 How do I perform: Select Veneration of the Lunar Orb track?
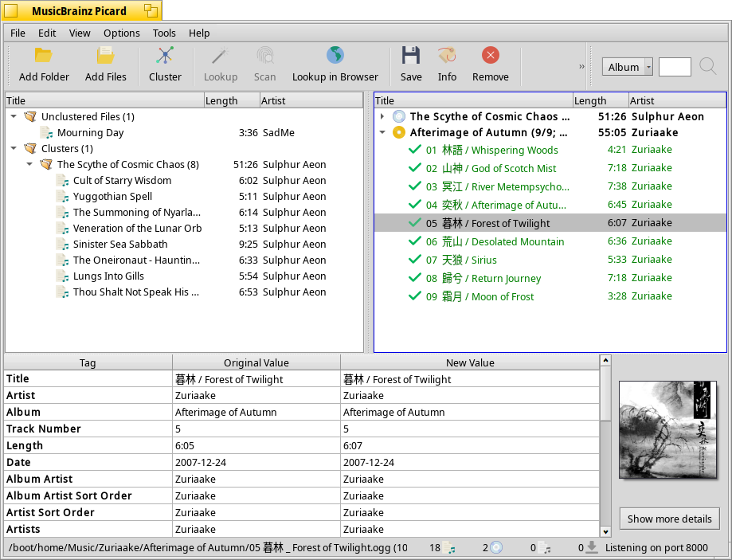point(184,229)
